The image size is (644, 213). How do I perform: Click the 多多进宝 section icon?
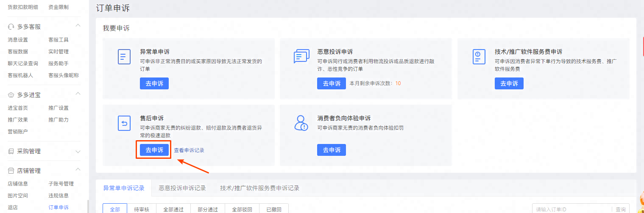click(11, 94)
